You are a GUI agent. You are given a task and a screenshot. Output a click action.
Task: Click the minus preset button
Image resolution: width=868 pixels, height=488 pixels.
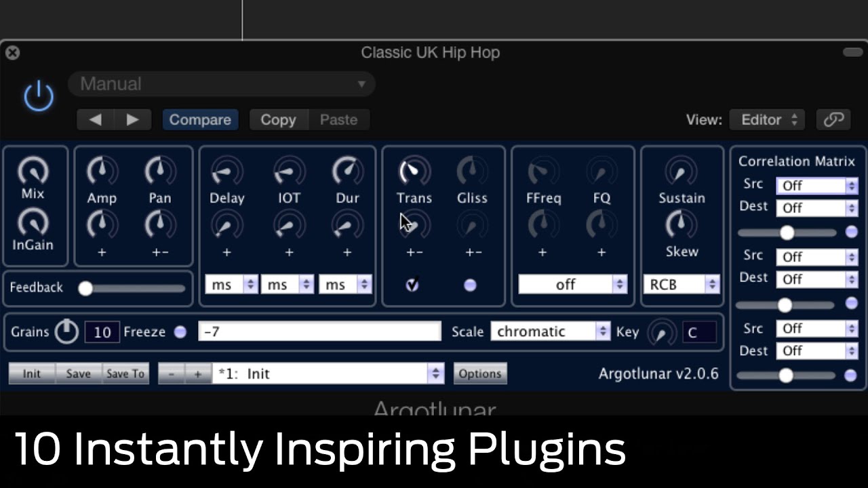171,373
